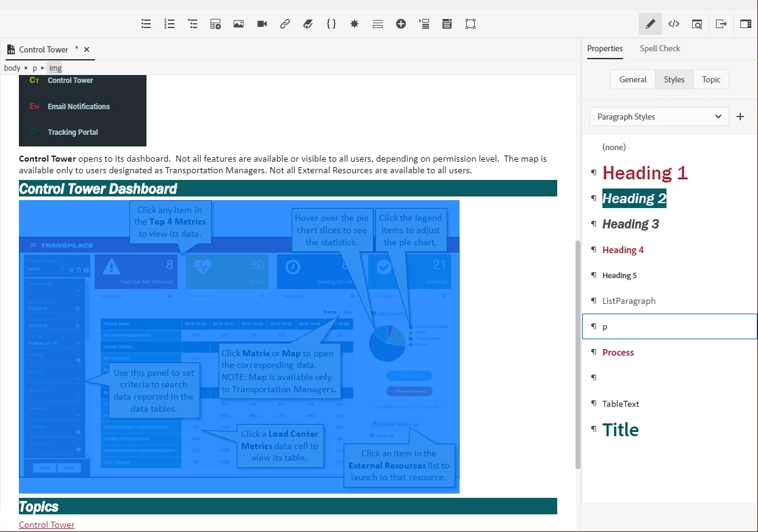Add a new style with plus button

pos(740,117)
